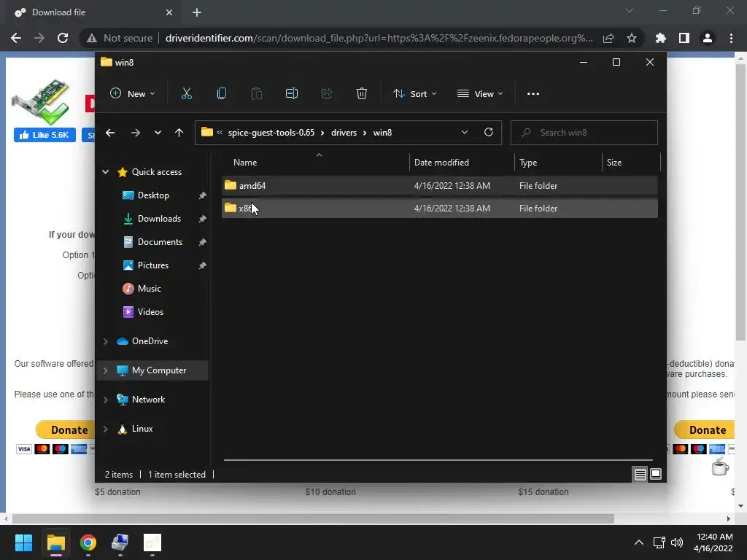The height and width of the screenshot is (560, 747).
Task: Click the Rename icon in Explorer toolbar
Action: point(292,94)
